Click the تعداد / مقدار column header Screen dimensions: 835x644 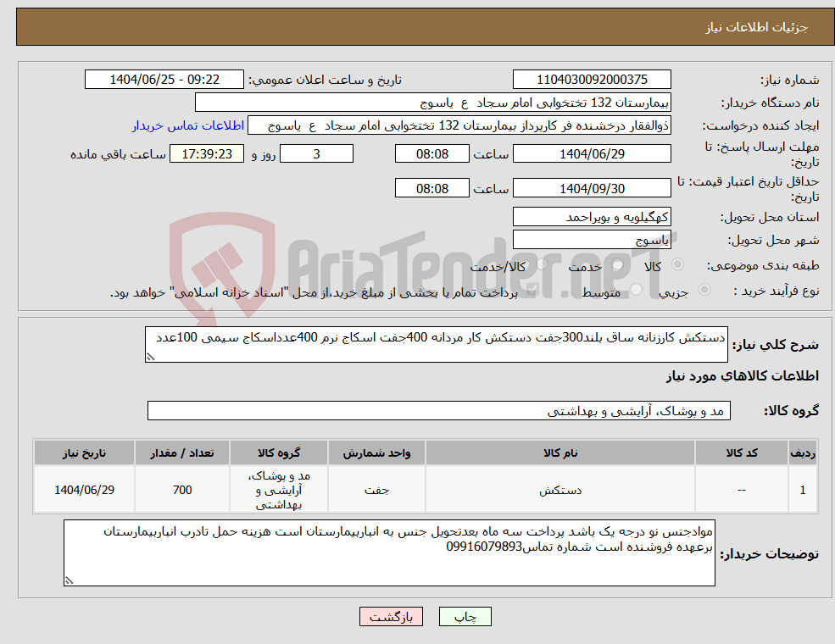point(182,453)
